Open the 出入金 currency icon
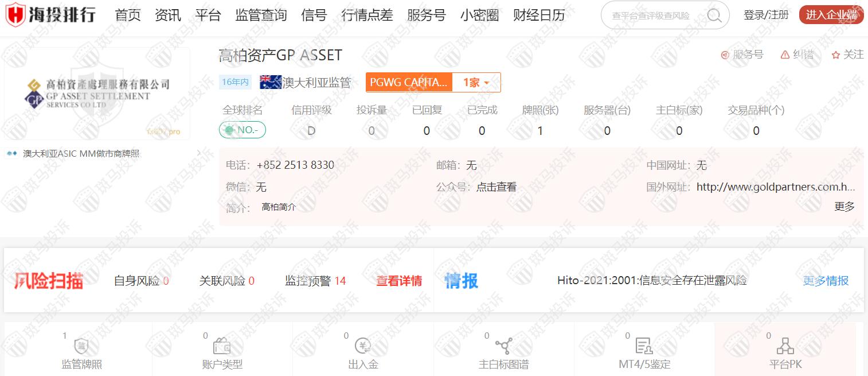Screen dimensions: 868x376 click(x=363, y=347)
